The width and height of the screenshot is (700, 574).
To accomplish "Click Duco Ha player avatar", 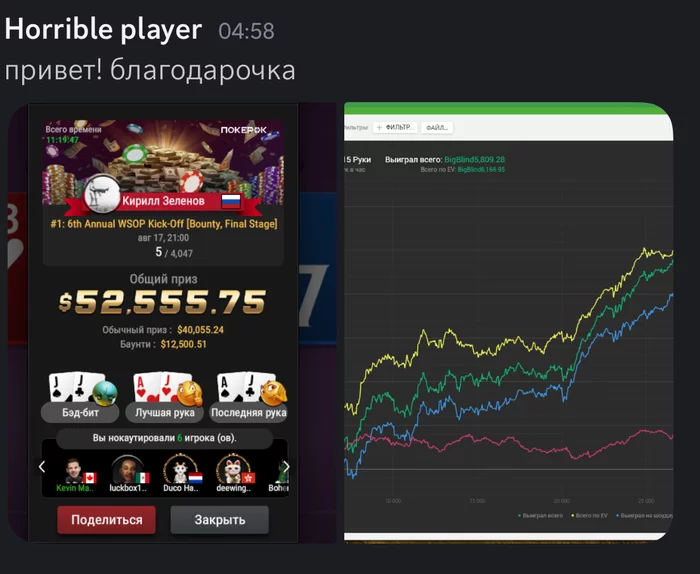I will [180, 470].
